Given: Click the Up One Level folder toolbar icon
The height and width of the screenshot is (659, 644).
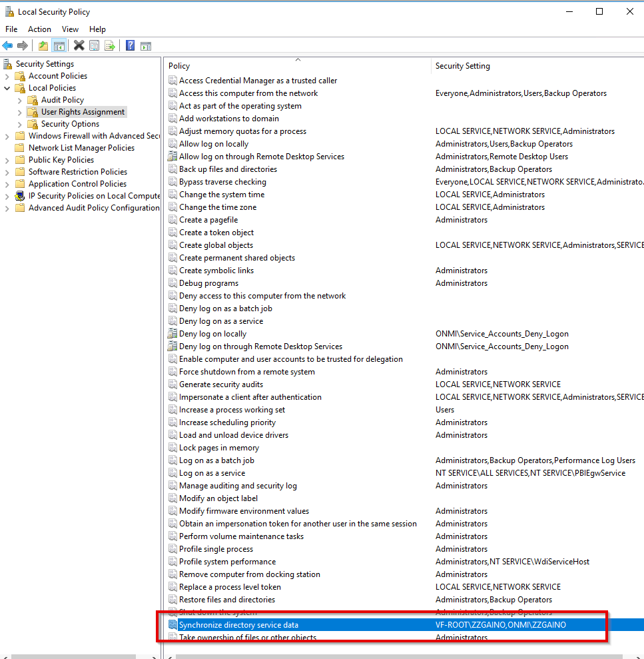Looking at the screenshot, I should click(x=43, y=45).
